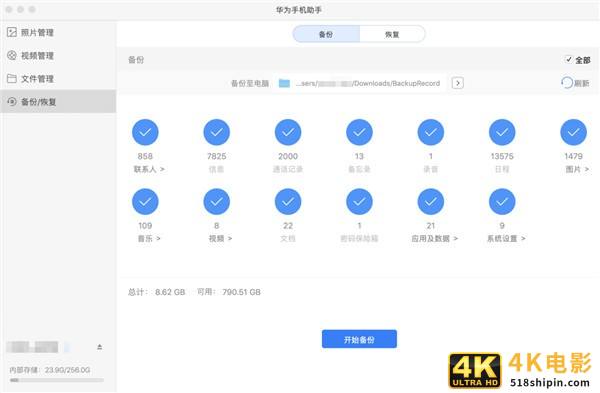The image size is (600, 393).
Task: Expand the 视频 > details
Action: coord(220,238)
